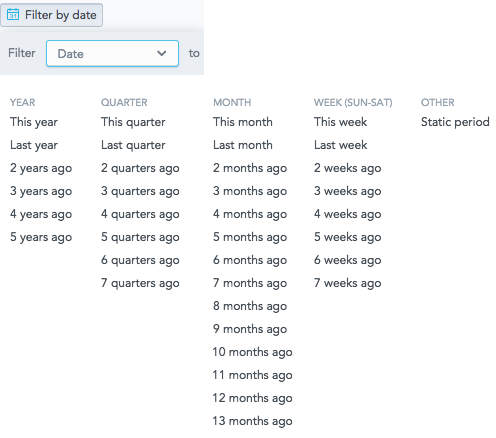Pick 5 weeks ago
The width and height of the screenshot is (496, 438).
347,237
